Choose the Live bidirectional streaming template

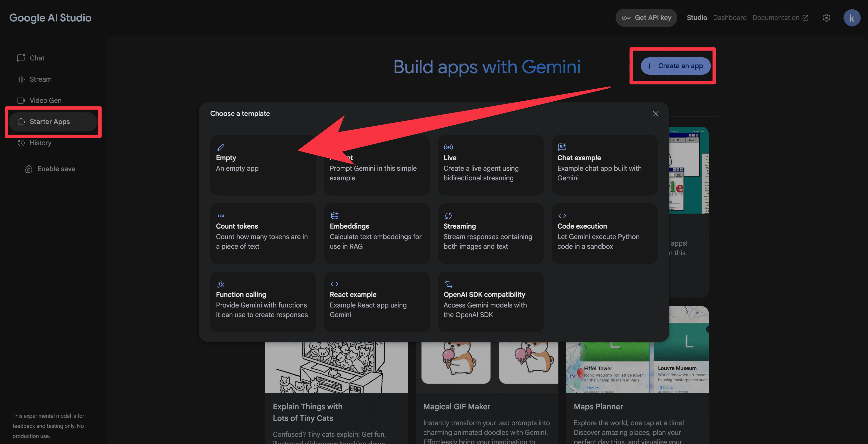coord(490,165)
